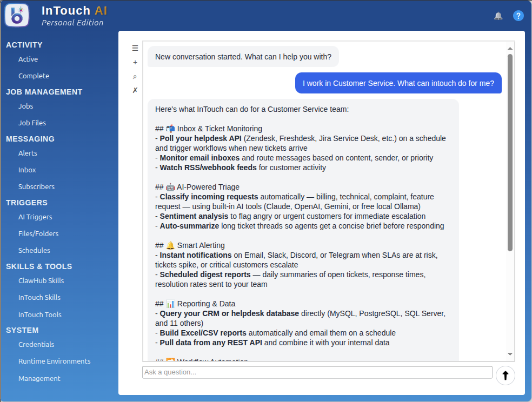Open Files/Folders triggers
532x402 pixels.
pos(38,233)
